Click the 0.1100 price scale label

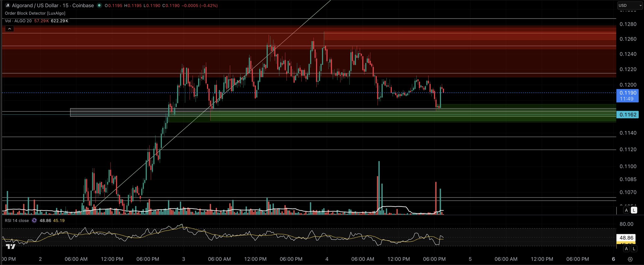(628, 166)
